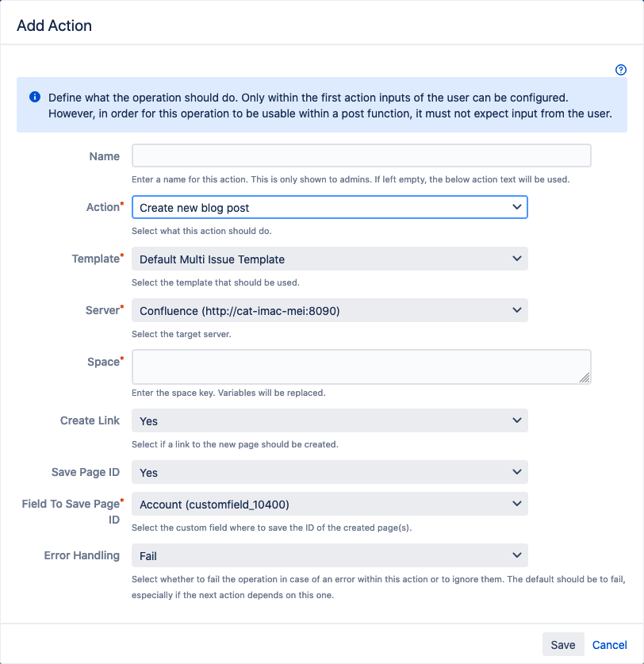Expand the Save Page ID dropdown
Image resolution: width=644 pixels, height=664 pixels.
click(329, 472)
